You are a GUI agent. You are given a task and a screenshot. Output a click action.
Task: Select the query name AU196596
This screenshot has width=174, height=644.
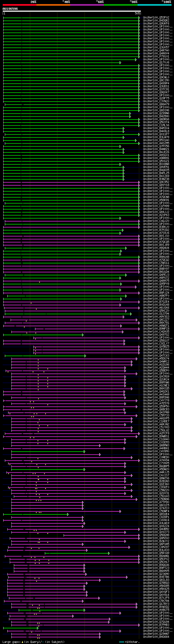click(x=10, y=9)
